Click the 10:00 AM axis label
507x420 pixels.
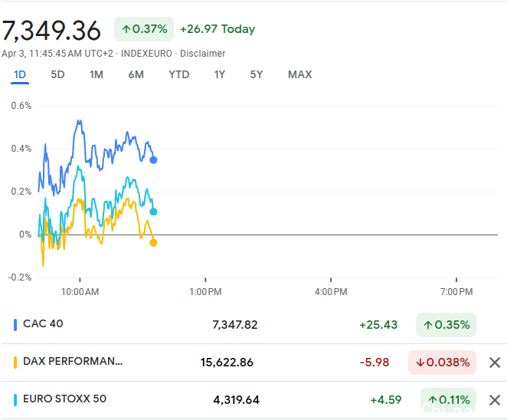point(80,292)
